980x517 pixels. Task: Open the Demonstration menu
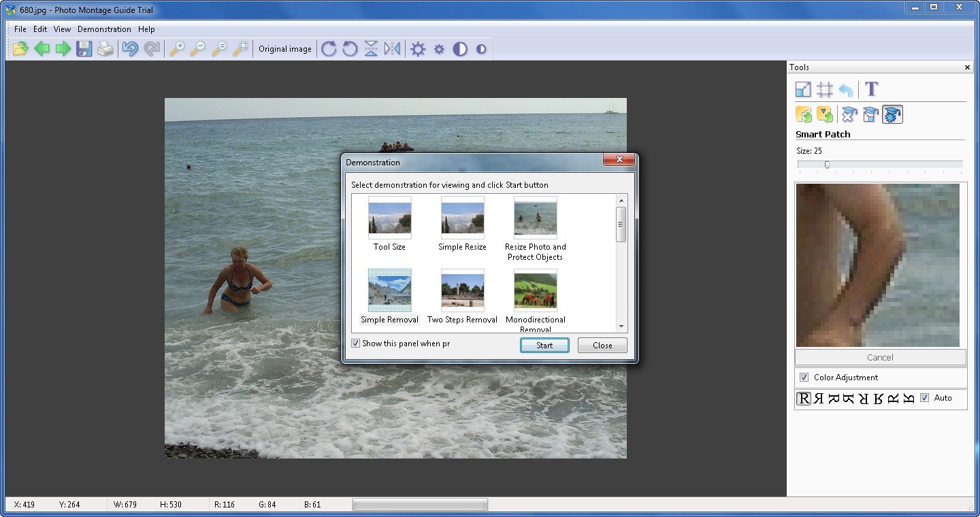[x=103, y=29]
